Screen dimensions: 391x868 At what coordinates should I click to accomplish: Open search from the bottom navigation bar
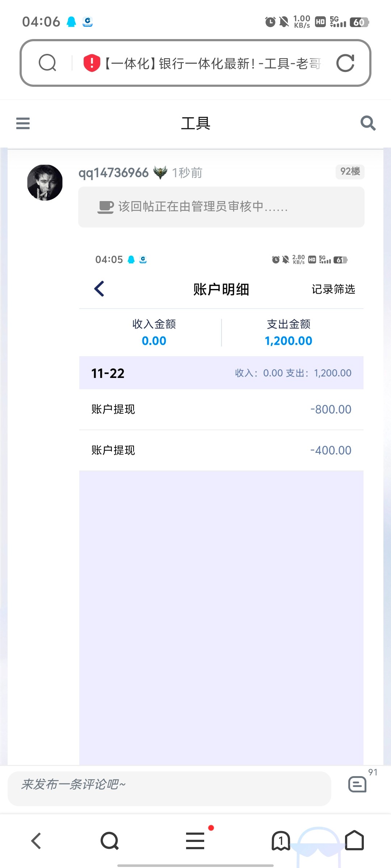pyautogui.click(x=110, y=841)
